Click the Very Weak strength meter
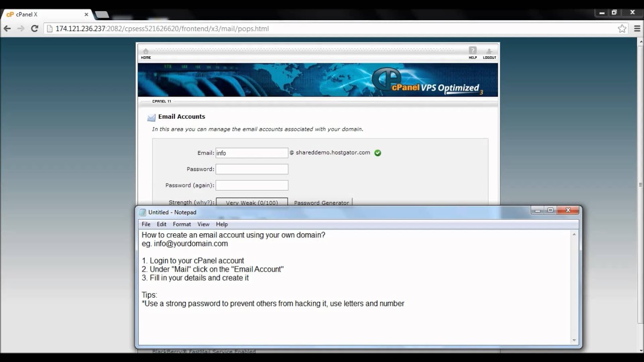Viewport: 644px width, 362px height. [252, 202]
